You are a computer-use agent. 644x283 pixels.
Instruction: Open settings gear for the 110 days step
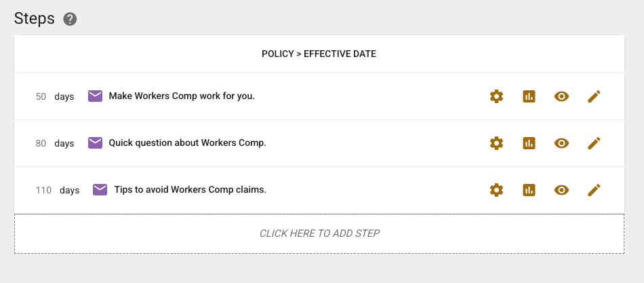(x=497, y=190)
